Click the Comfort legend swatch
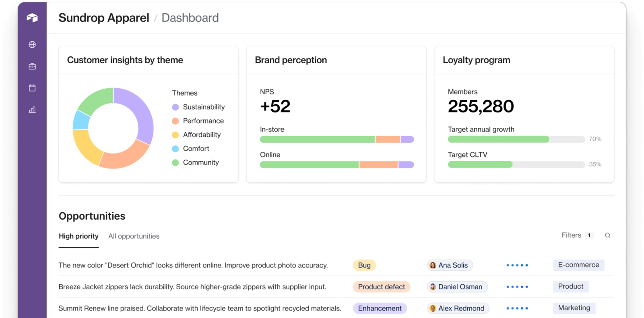The image size is (644, 318). pyautogui.click(x=175, y=149)
